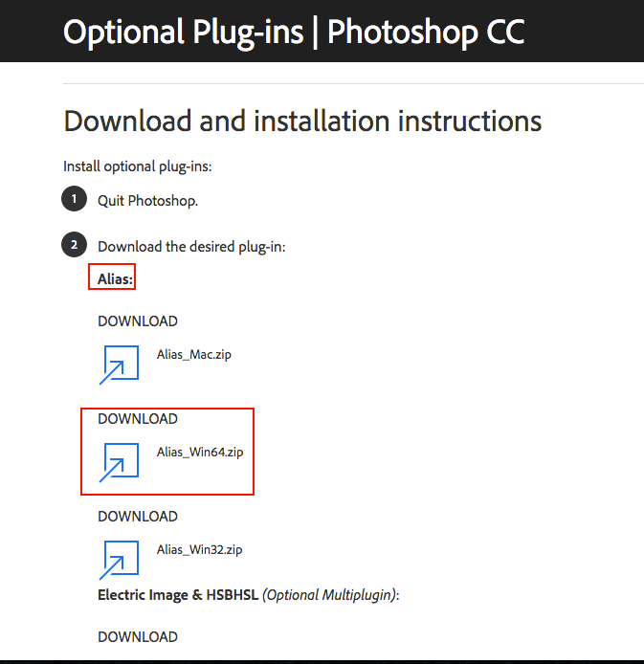Click the Optional Plug-ins | Photoshop CC title
The height and width of the screenshot is (664, 644).
(294, 32)
